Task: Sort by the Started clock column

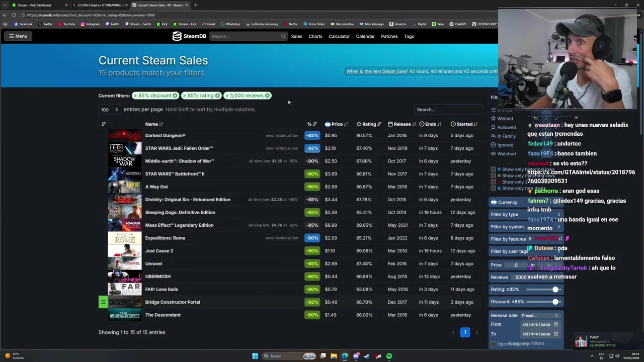Action: (x=464, y=124)
